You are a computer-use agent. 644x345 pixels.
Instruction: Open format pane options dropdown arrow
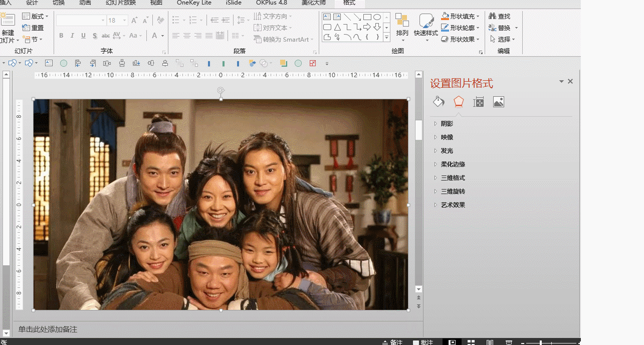(562, 81)
